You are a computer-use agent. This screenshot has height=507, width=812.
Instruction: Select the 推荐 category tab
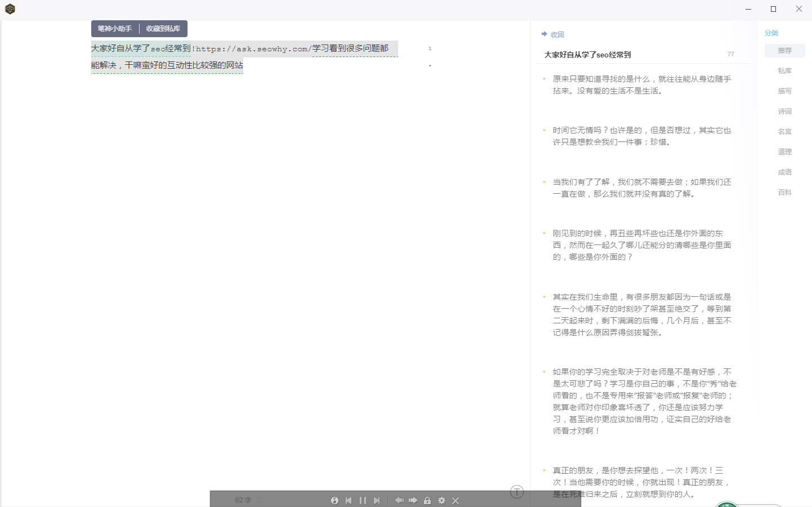[784, 51]
